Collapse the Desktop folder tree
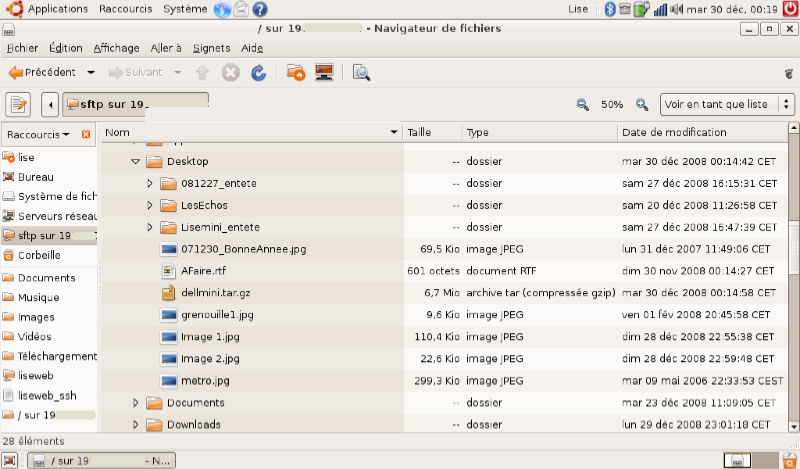The width and height of the screenshot is (800, 469). (136, 161)
